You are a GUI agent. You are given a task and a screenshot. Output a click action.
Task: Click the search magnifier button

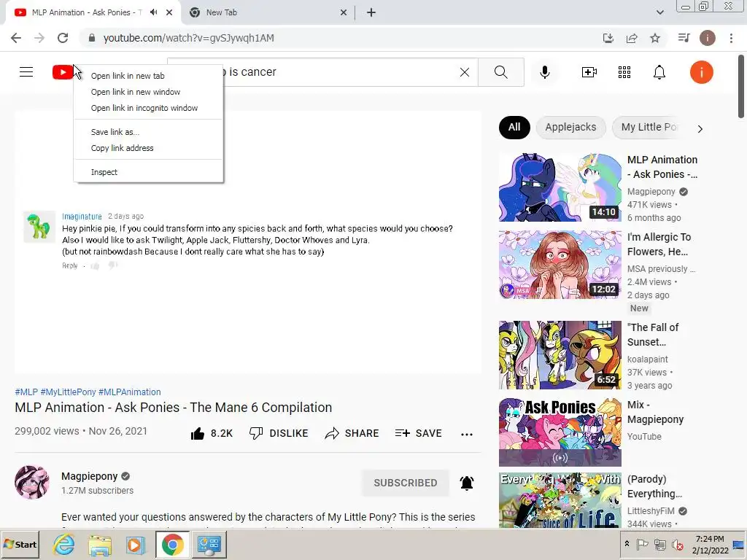500,72
